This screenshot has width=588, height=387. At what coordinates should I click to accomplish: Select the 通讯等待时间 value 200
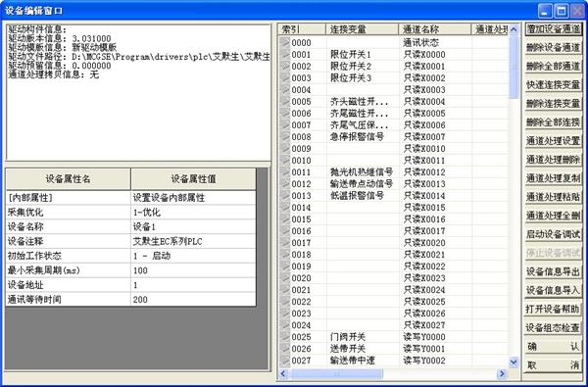[x=193, y=300]
